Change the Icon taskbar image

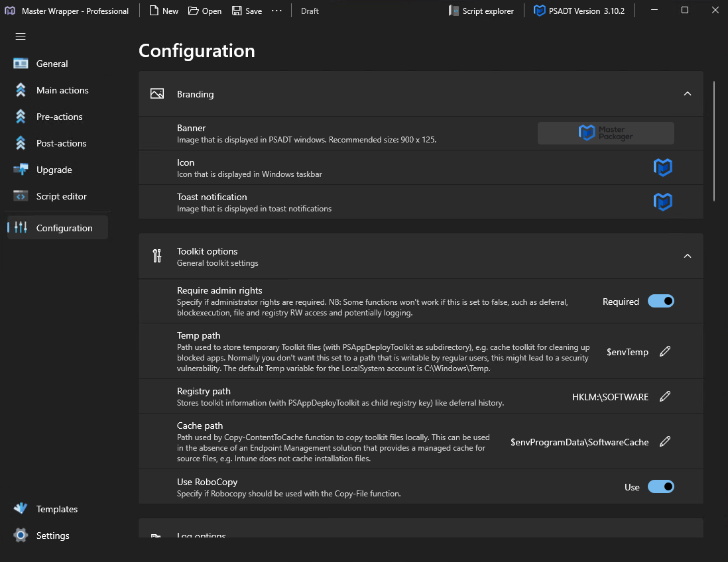pos(662,168)
